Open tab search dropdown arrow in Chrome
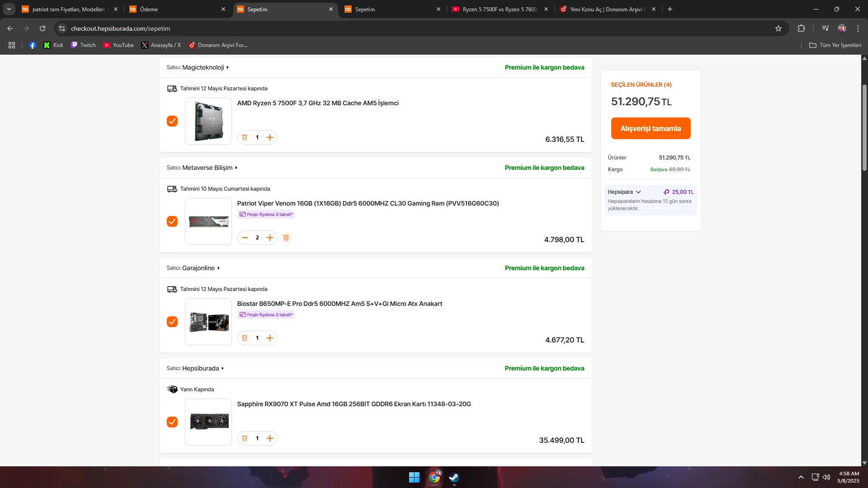 point(9,9)
